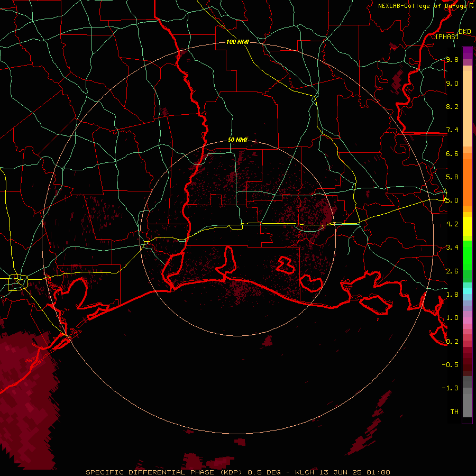Click the 4.2 scale value
Image resolution: width=476 pixels, height=476 pixels.
tap(452, 224)
